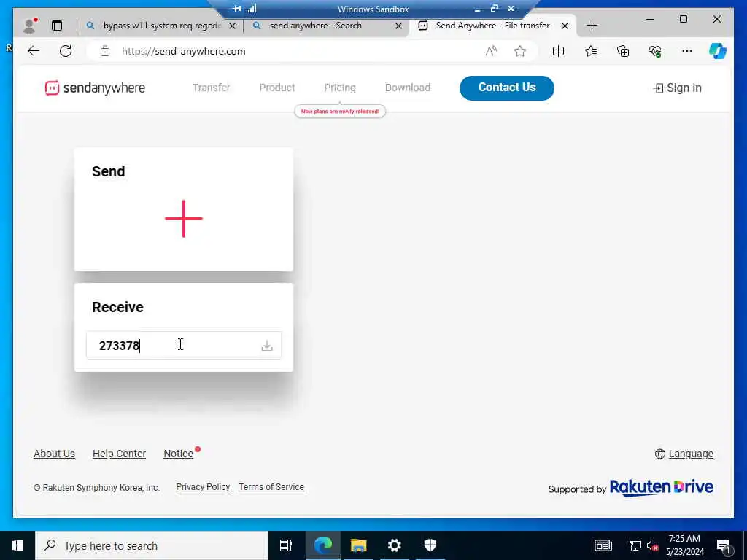
Task: Close the Send Anywhere - File transfer tab
Action: 565,26
